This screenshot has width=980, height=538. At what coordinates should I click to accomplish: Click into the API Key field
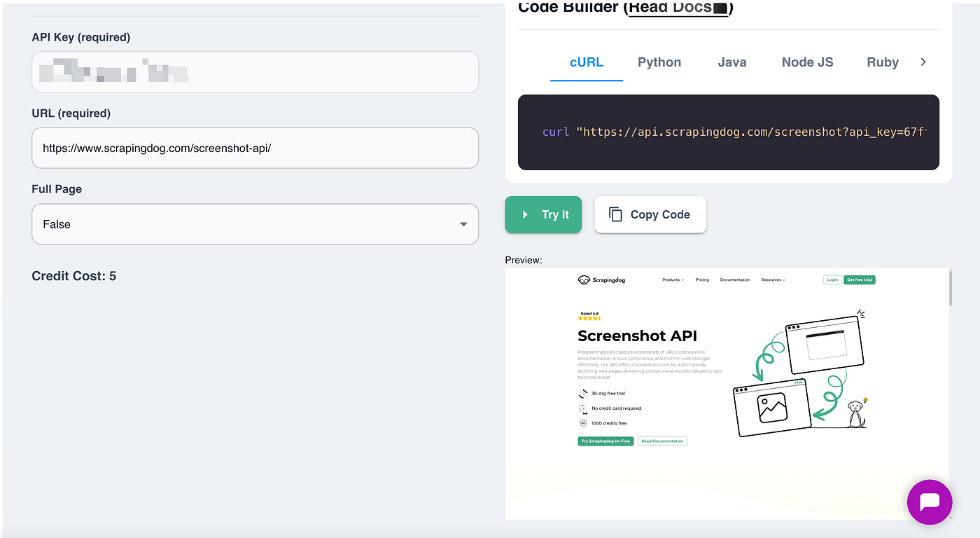pyautogui.click(x=255, y=71)
